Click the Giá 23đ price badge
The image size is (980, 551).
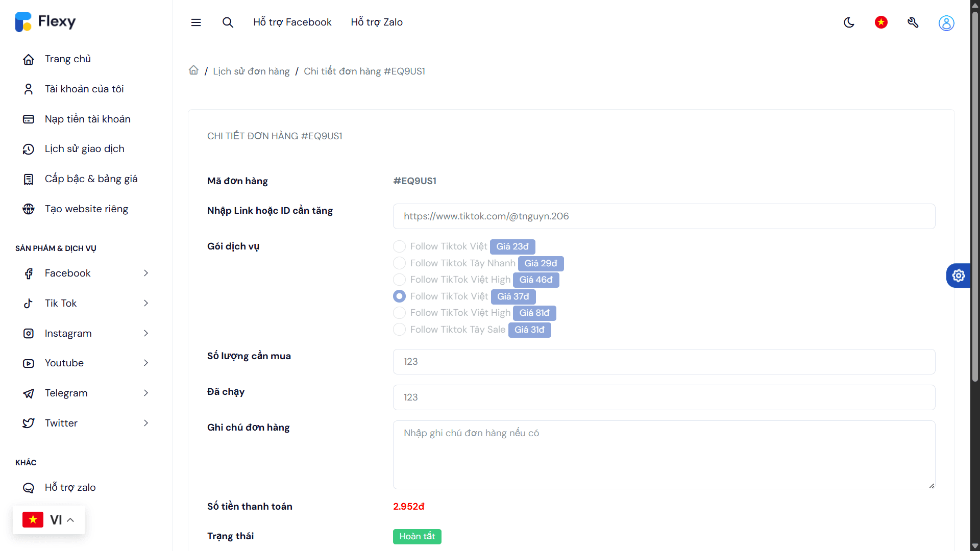pyautogui.click(x=512, y=247)
